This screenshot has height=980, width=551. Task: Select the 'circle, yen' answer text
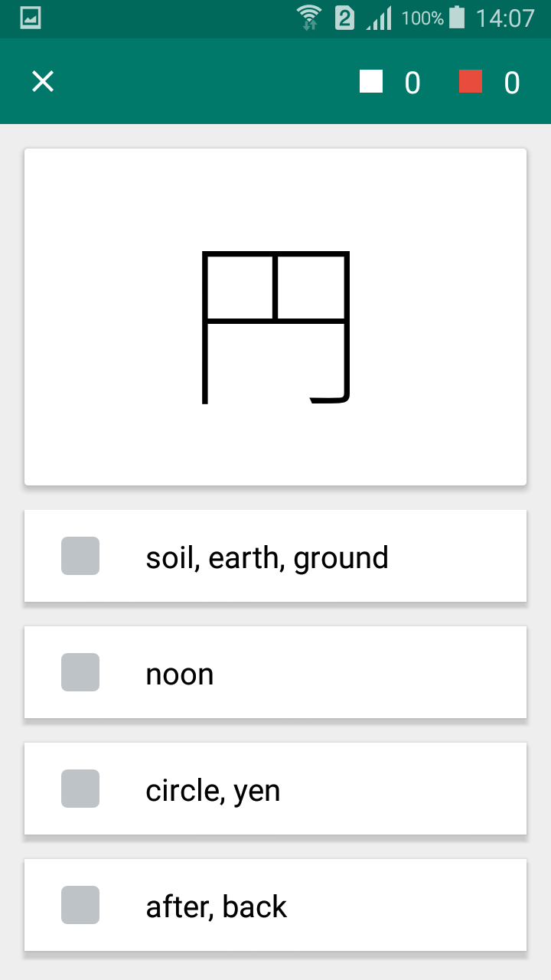point(213,790)
